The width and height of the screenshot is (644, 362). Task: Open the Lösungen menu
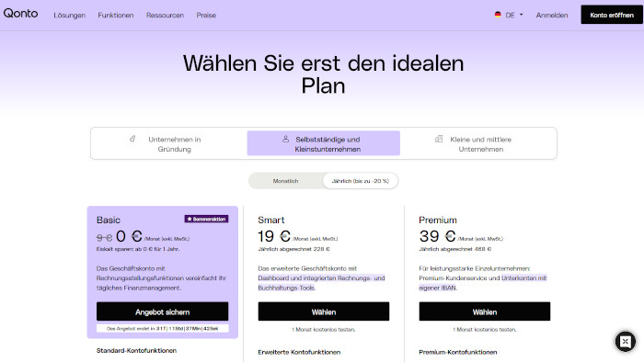point(69,16)
